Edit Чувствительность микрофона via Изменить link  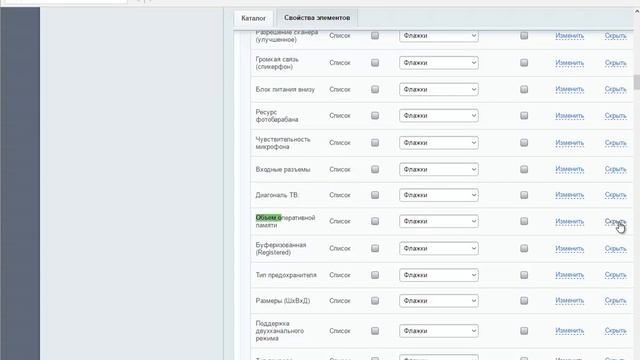[569, 143]
